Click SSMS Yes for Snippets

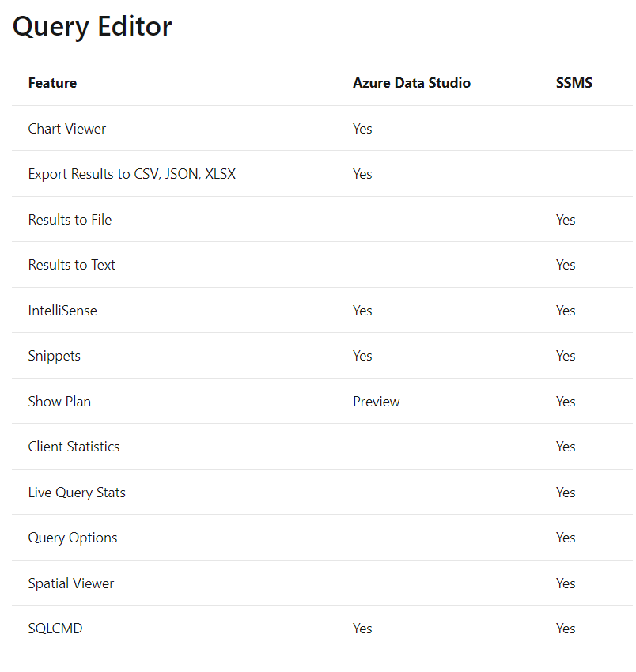566,356
